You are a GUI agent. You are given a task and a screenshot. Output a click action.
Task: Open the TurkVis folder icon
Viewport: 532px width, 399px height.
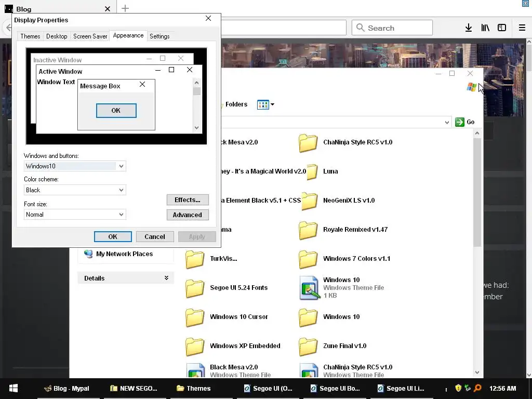pyautogui.click(x=195, y=259)
